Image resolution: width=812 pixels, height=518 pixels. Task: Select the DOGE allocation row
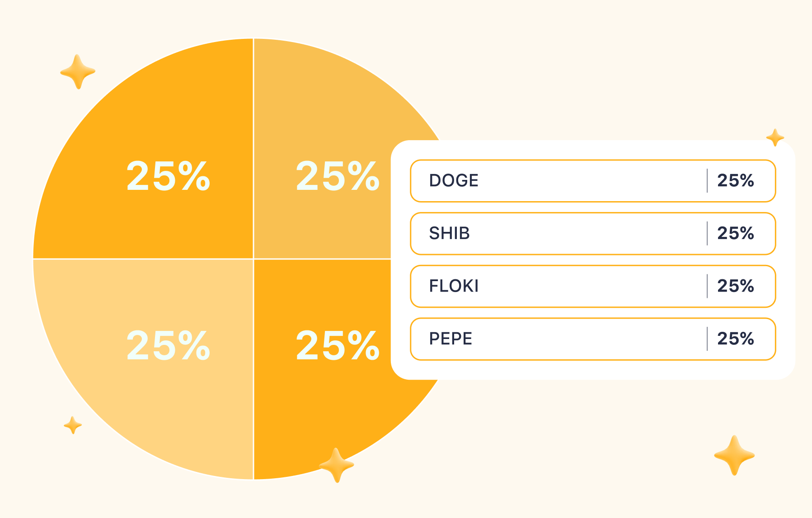coord(593,181)
